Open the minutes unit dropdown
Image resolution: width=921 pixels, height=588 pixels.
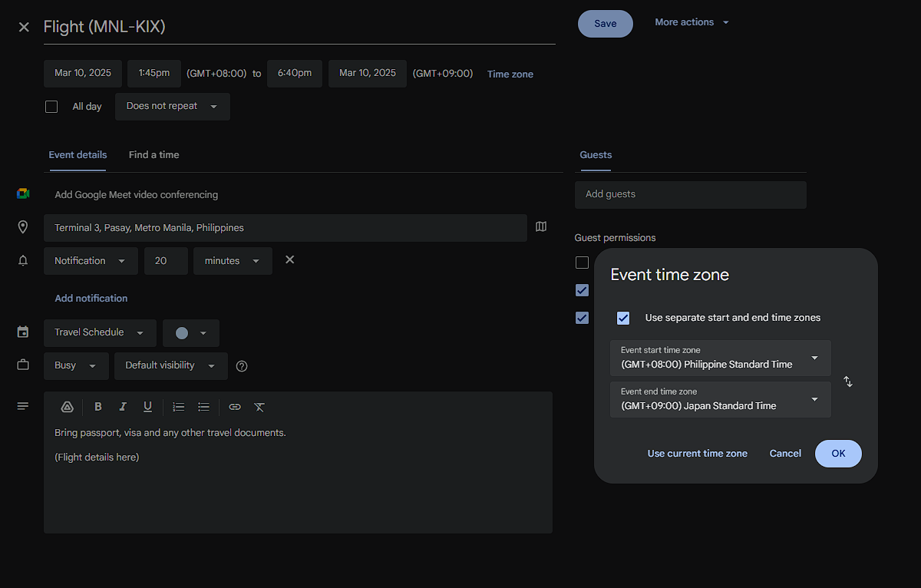click(233, 261)
